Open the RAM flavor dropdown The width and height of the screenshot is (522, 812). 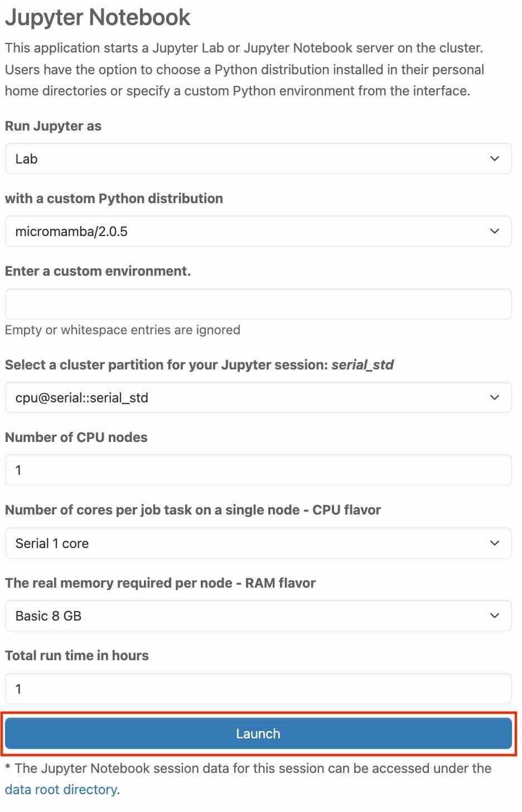click(x=258, y=616)
